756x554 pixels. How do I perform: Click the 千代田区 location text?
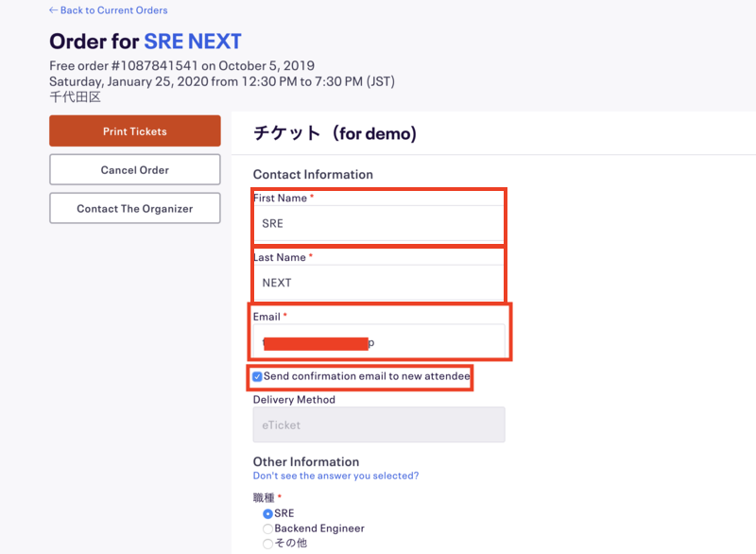tap(75, 97)
